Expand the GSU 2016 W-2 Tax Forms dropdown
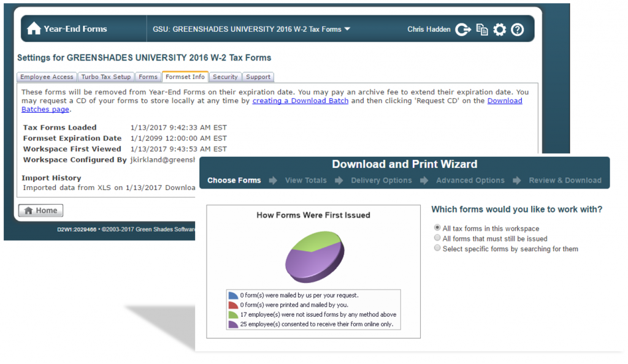This screenshot has height=364, width=628. coord(347,29)
